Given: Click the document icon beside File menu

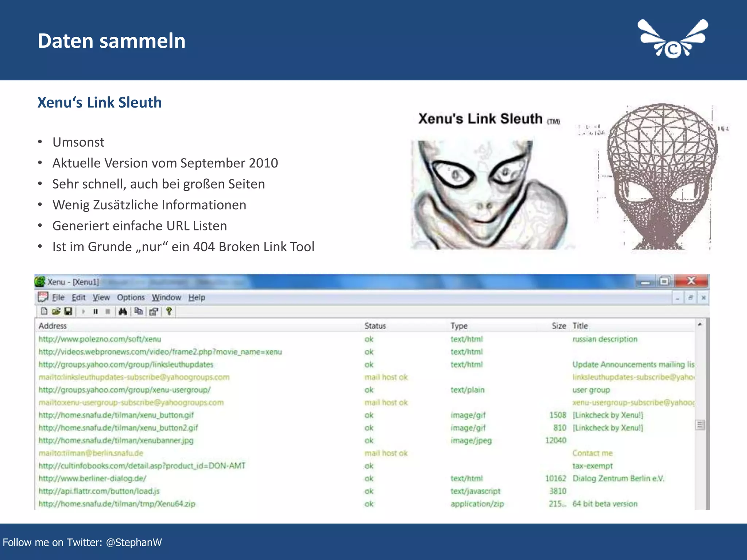Looking at the screenshot, I should click(43, 297).
